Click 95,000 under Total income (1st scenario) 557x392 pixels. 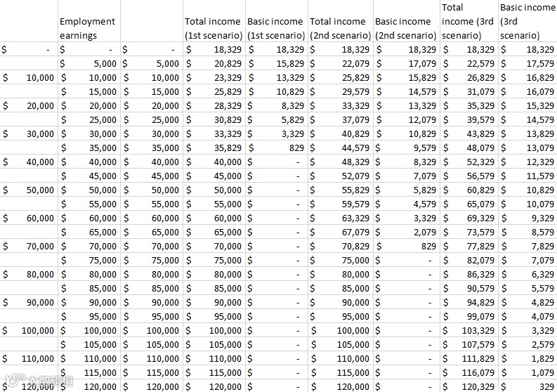[x=228, y=316]
